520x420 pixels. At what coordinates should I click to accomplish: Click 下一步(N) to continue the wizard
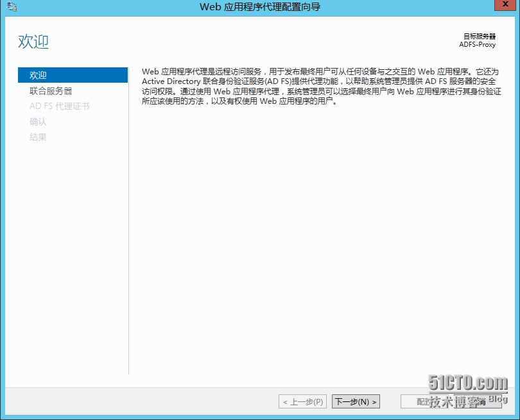click(356, 401)
